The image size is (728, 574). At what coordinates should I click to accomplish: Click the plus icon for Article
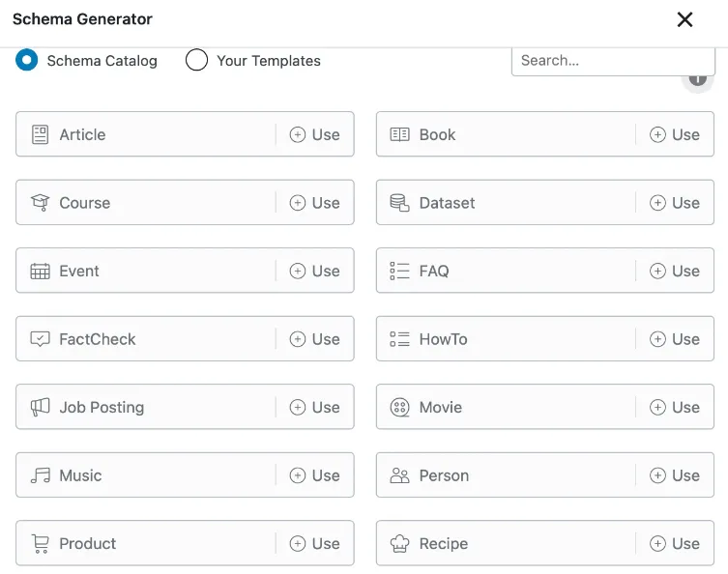298,134
